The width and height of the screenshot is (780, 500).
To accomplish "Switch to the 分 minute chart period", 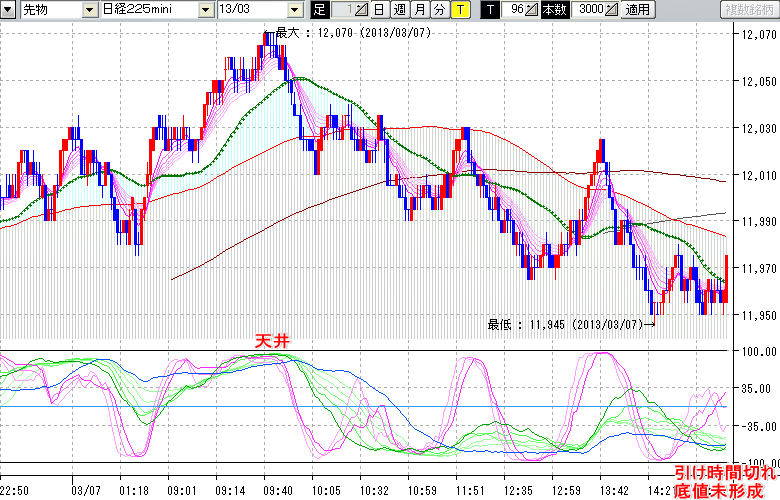I will click(438, 10).
